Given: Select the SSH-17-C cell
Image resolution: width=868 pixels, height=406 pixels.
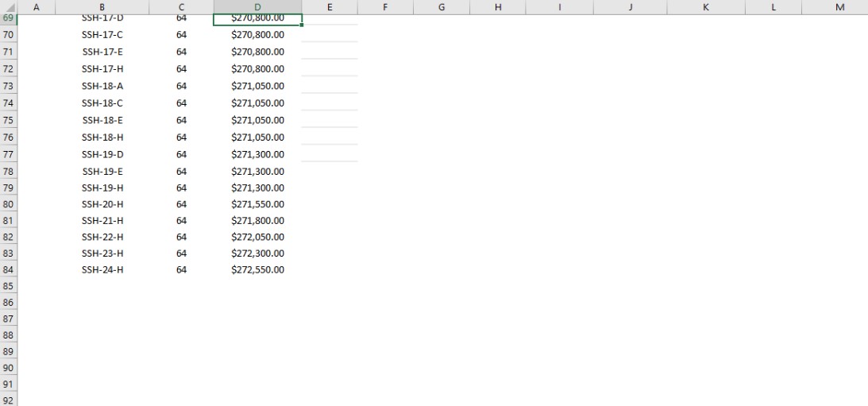Looking at the screenshot, I should coord(102,35).
